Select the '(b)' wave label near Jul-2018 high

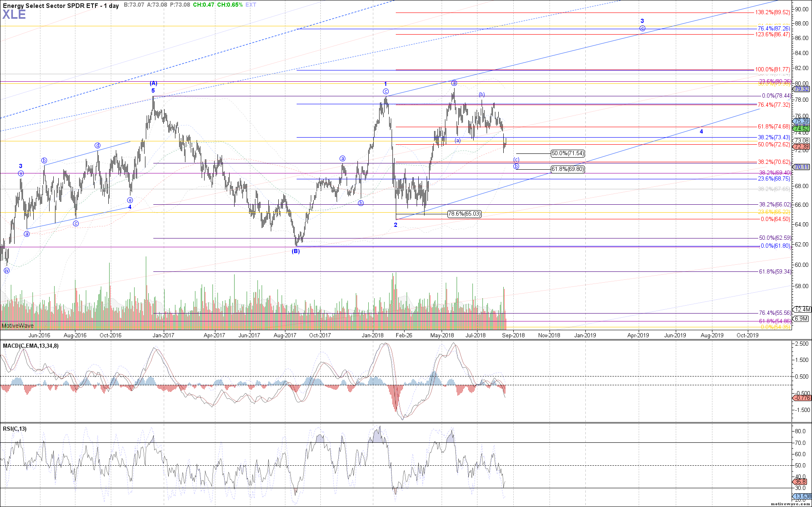pyautogui.click(x=481, y=94)
